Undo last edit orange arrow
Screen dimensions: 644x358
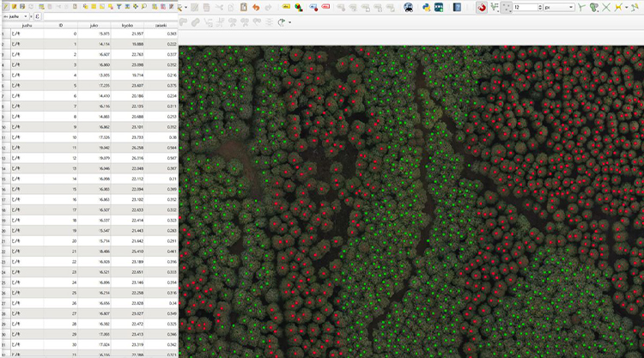[256, 7]
